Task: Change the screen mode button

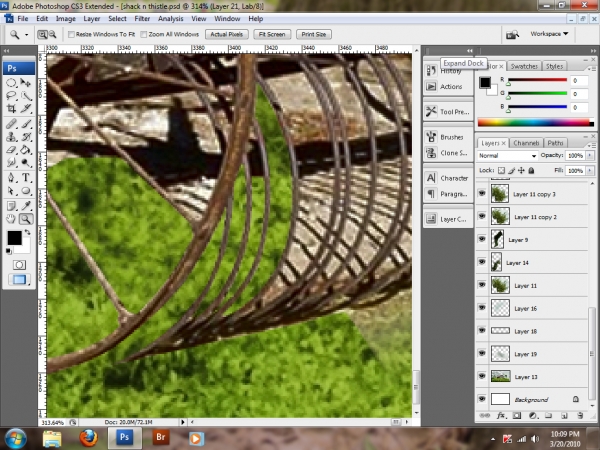Action: (19, 280)
